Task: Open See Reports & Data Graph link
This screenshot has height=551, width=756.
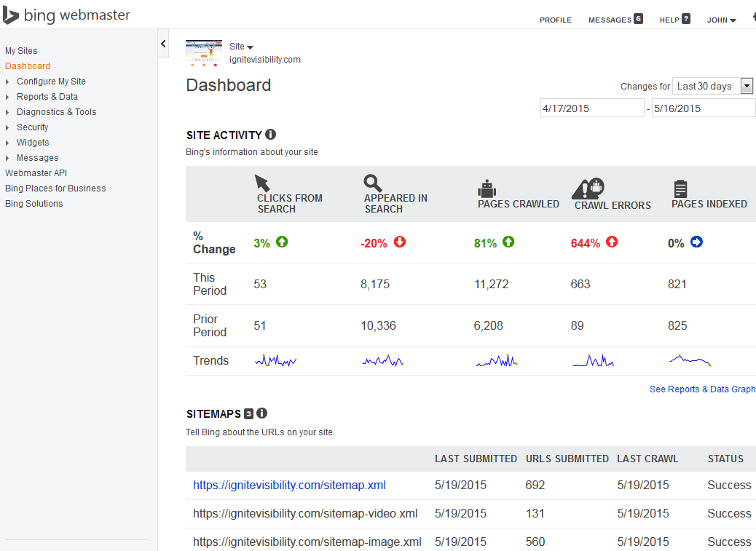Action: click(703, 389)
